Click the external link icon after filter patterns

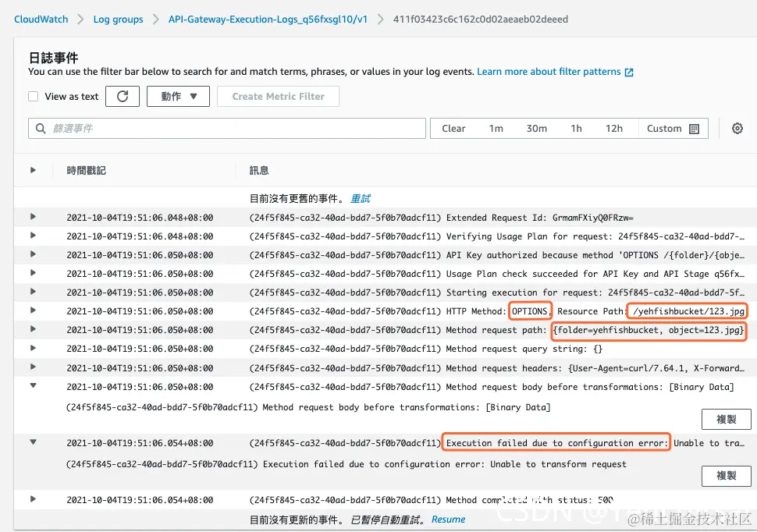tap(629, 73)
